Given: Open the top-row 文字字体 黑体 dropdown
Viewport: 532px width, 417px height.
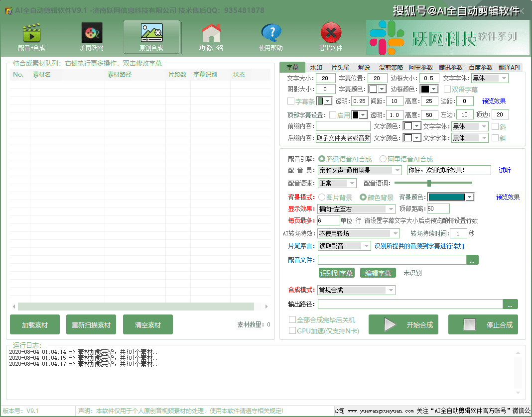Looking at the screenshot, I should click(490, 78).
